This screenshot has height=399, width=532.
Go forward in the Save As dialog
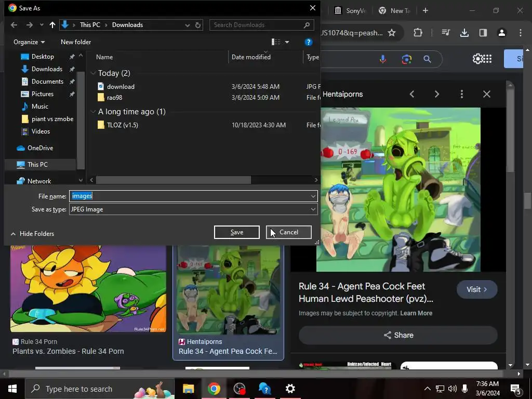point(30,25)
